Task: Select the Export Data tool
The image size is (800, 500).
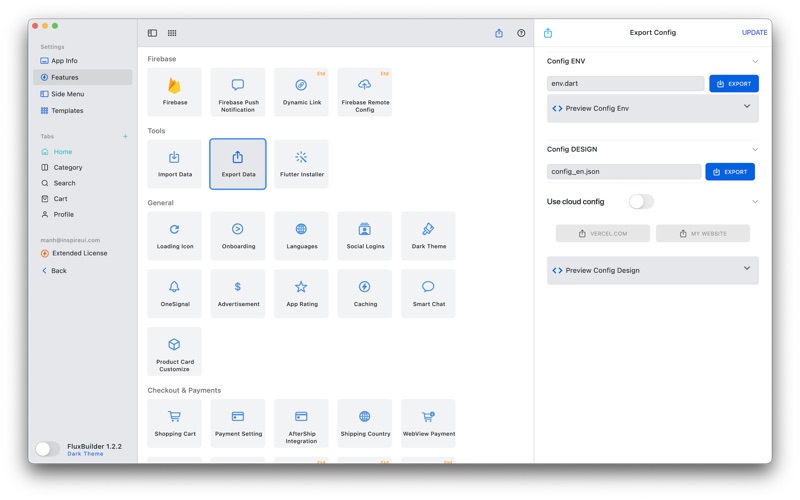Action: pyautogui.click(x=238, y=164)
